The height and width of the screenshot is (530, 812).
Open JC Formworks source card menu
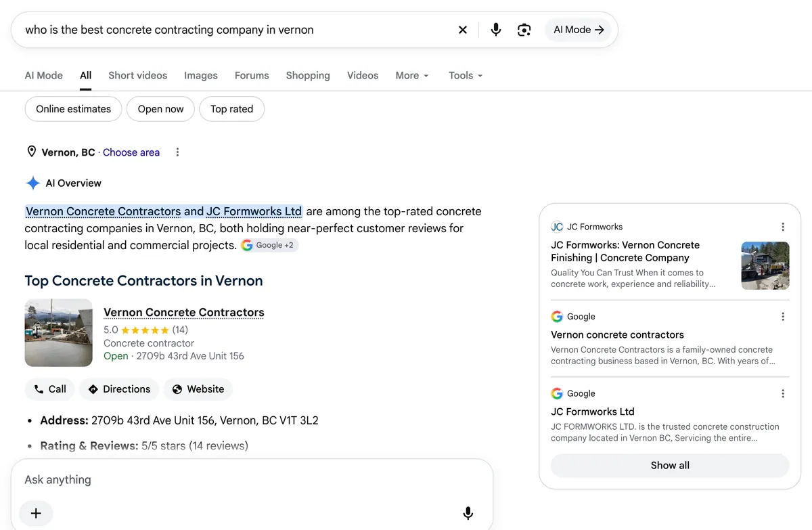pos(782,227)
